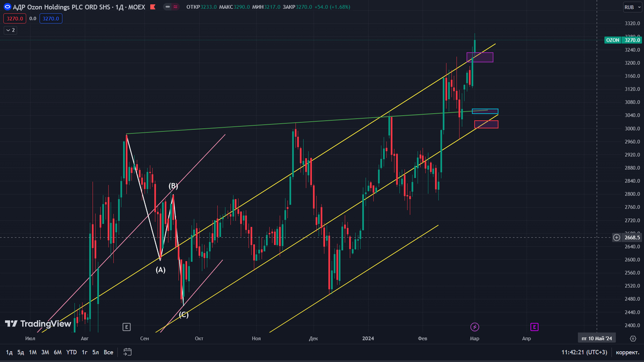This screenshot has width=644, height=362.
Task: Click the 2024 label on time axis
Action: [x=368, y=338]
